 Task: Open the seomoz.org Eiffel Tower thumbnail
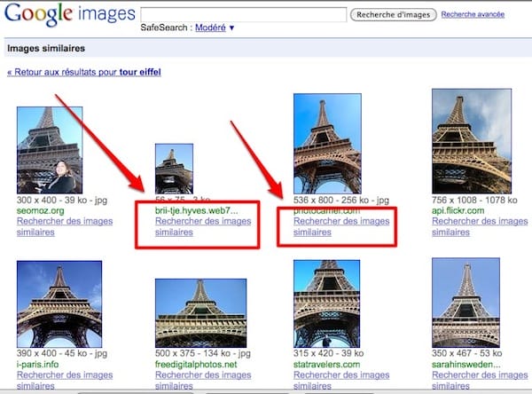[50, 150]
